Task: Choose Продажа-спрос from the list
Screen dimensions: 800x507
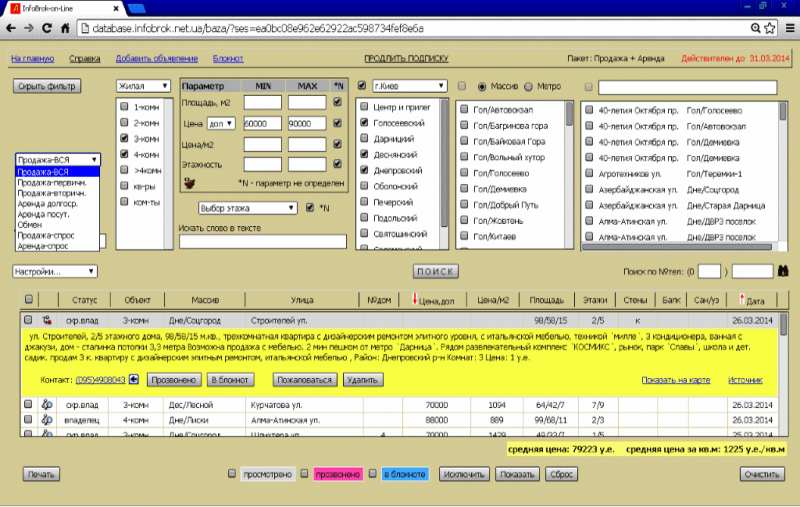Action: [x=58, y=235]
